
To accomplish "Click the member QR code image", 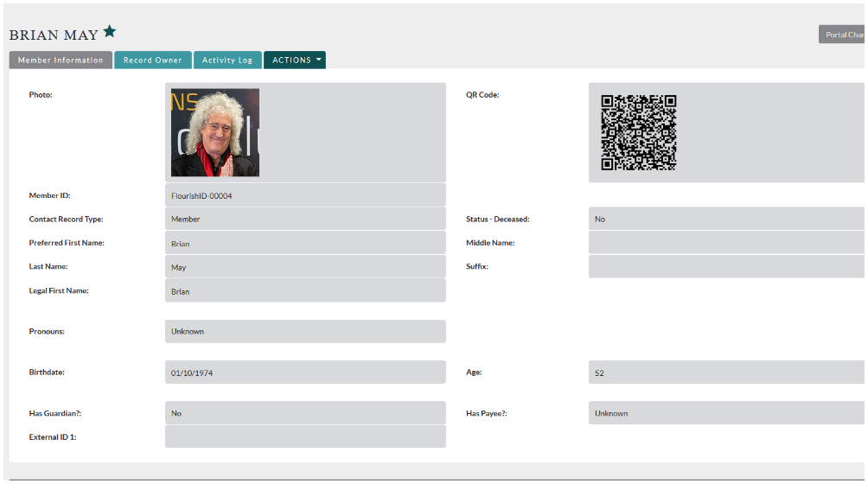I will tap(639, 133).
